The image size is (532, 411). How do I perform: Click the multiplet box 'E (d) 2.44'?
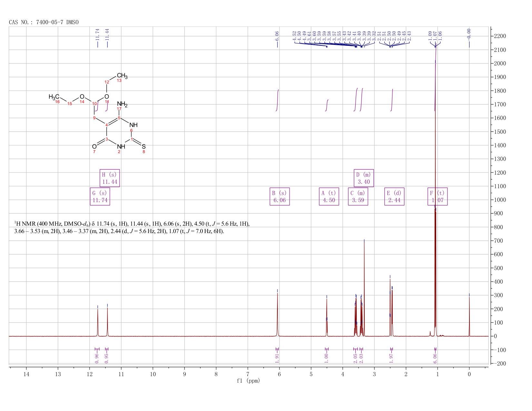394,196
